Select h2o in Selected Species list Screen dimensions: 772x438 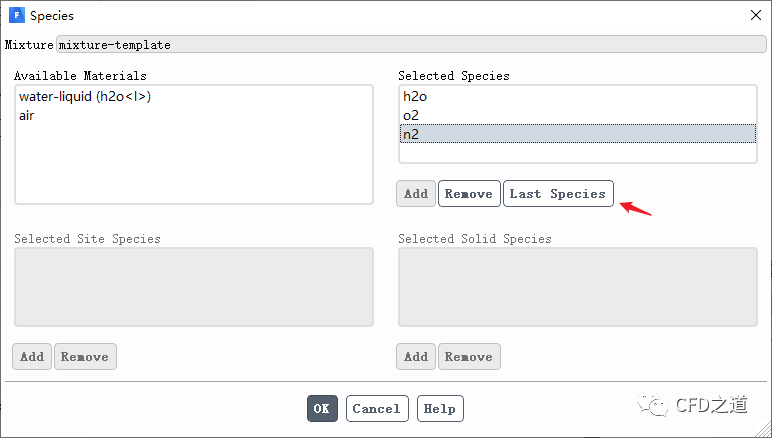414,97
